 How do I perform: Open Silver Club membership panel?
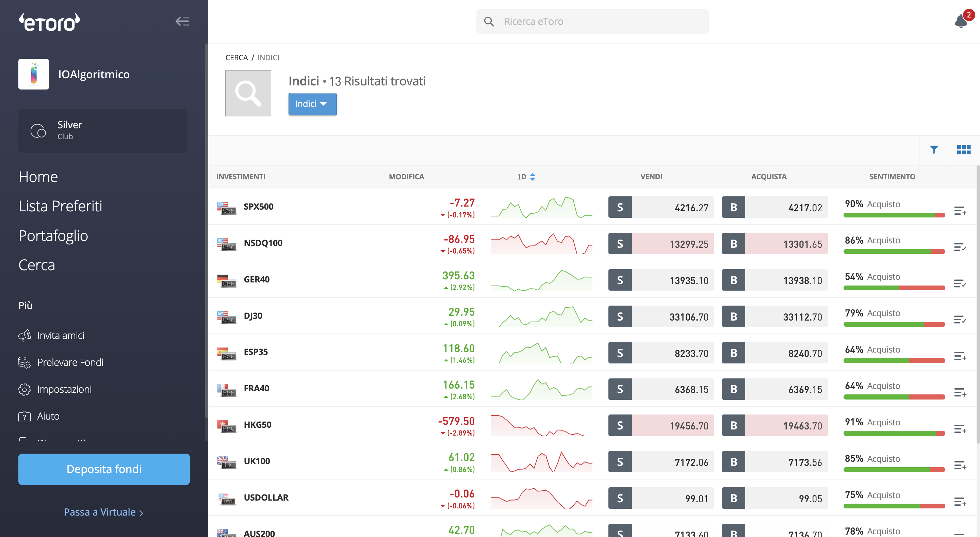pos(102,131)
